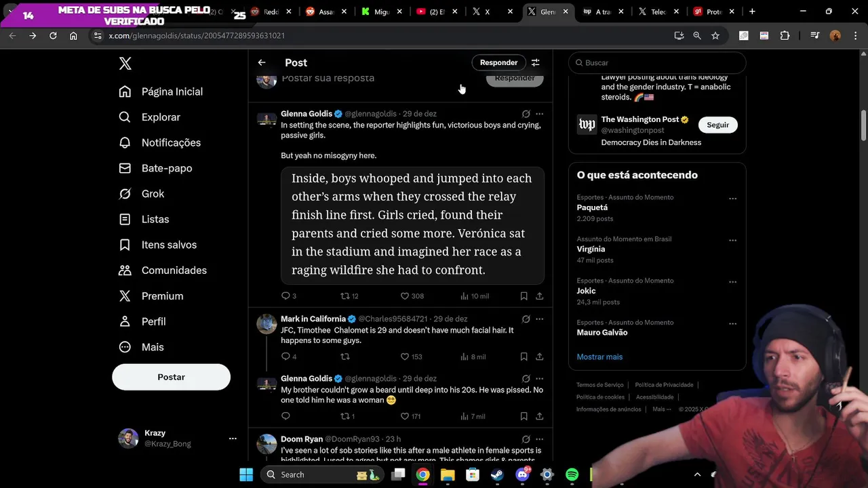The image size is (868, 488).
Task: Go back with Post arrow
Action: 262,62
